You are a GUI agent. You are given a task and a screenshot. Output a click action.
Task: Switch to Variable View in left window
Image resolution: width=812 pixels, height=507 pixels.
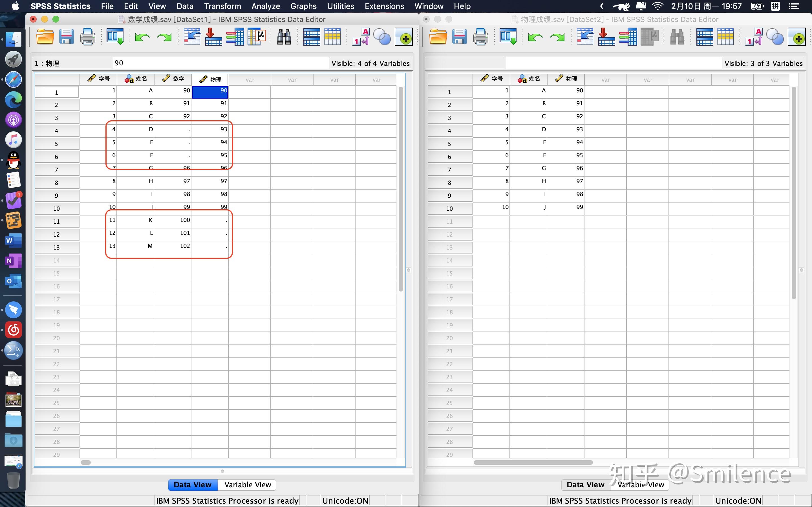[247, 484]
